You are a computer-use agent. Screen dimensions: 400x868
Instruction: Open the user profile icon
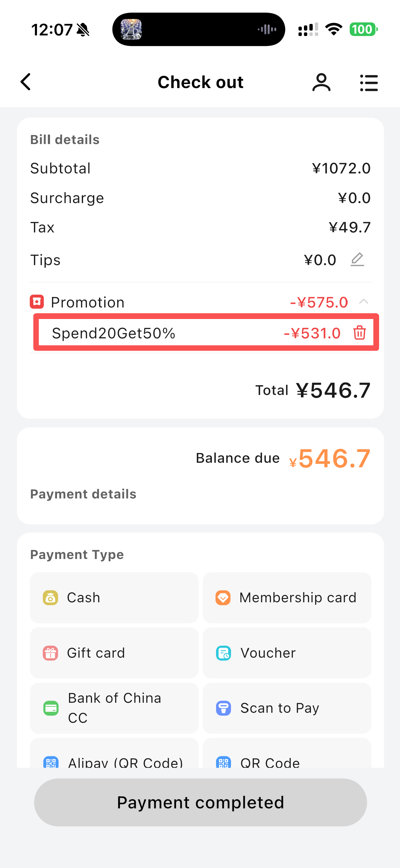tap(321, 83)
